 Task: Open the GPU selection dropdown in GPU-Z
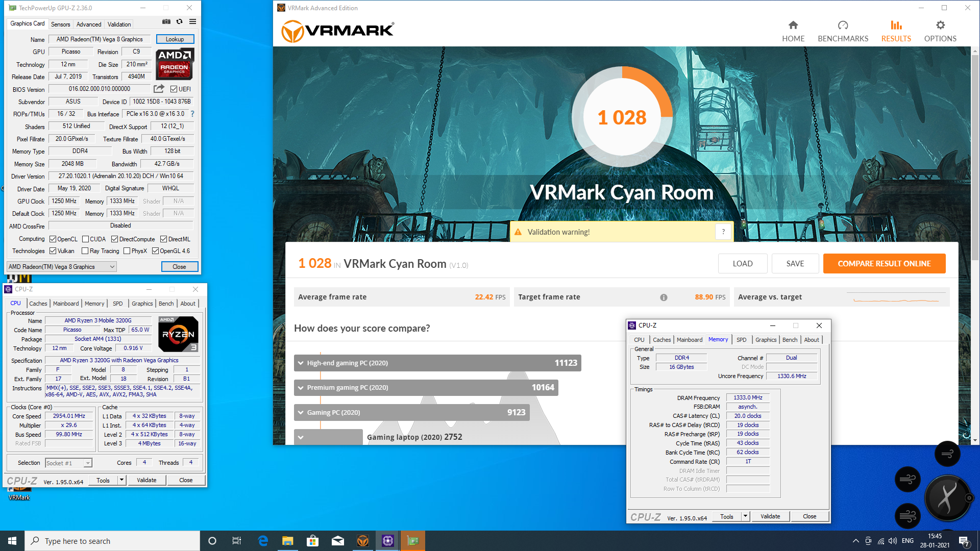point(61,266)
